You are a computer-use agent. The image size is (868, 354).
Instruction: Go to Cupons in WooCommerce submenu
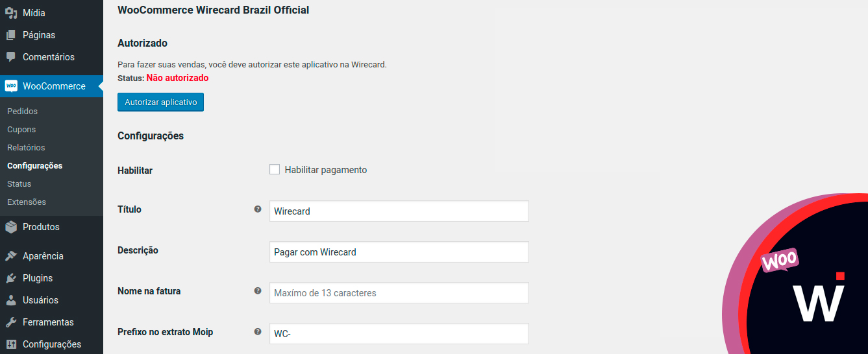[21, 130]
